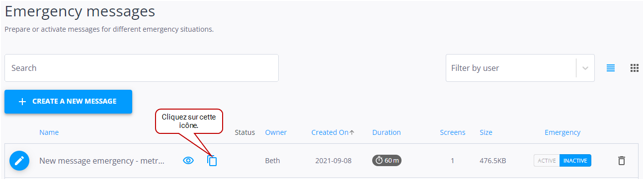The width and height of the screenshot is (644, 180).
Task: Open Filter by user dropdown arrow
Action: (x=585, y=68)
